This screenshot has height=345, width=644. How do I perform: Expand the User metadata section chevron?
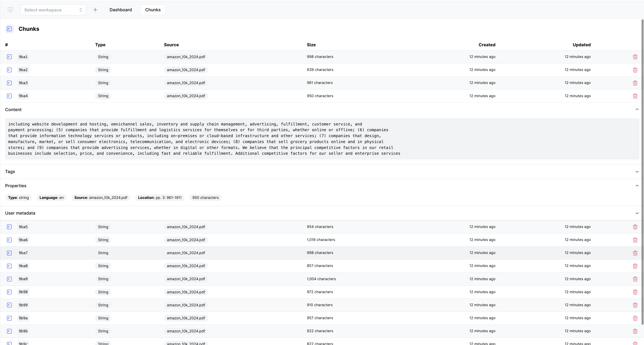click(x=637, y=213)
